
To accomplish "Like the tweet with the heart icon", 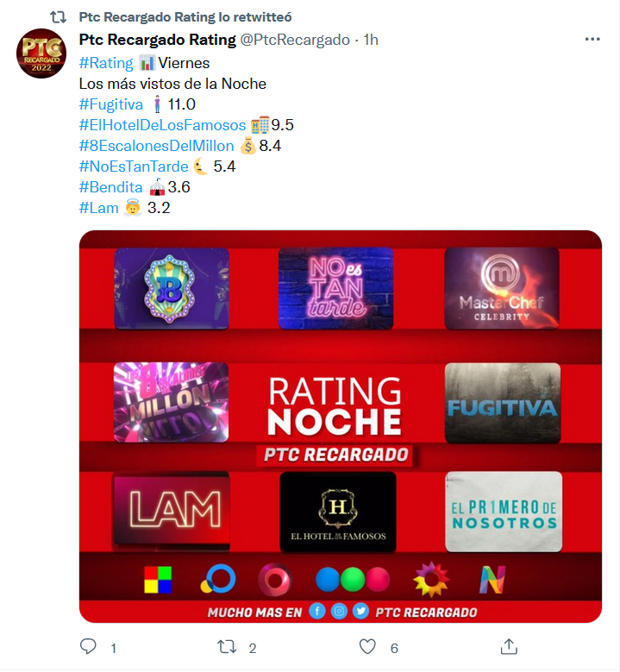I will coord(367,647).
